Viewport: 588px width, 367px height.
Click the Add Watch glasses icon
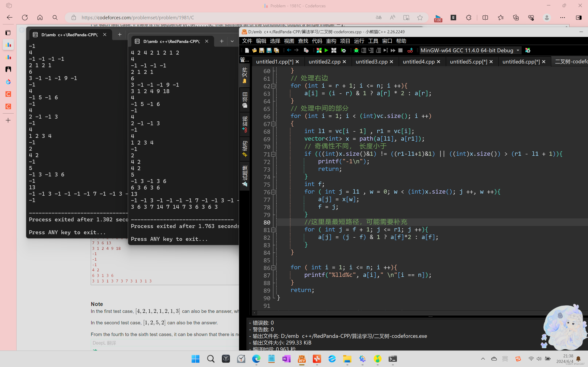pos(410,50)
